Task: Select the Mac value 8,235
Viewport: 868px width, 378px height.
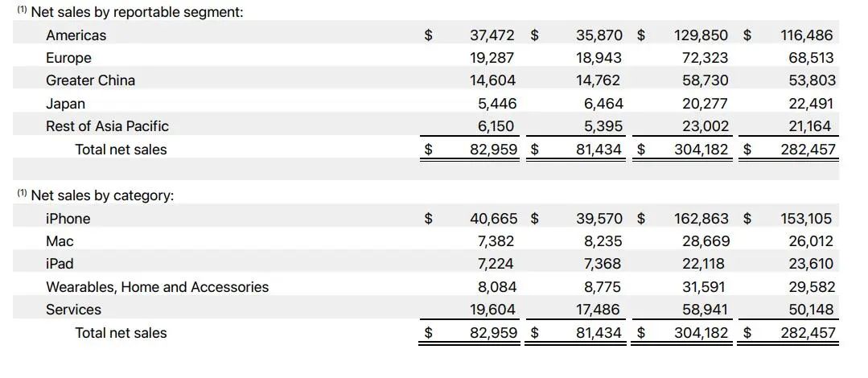Action: [x=599, y=241]
